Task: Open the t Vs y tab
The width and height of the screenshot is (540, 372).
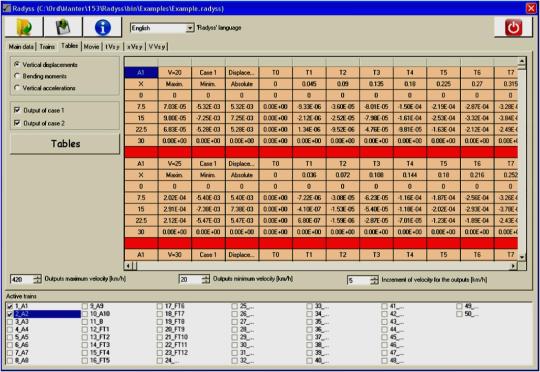Action: (x=113, y=46)
